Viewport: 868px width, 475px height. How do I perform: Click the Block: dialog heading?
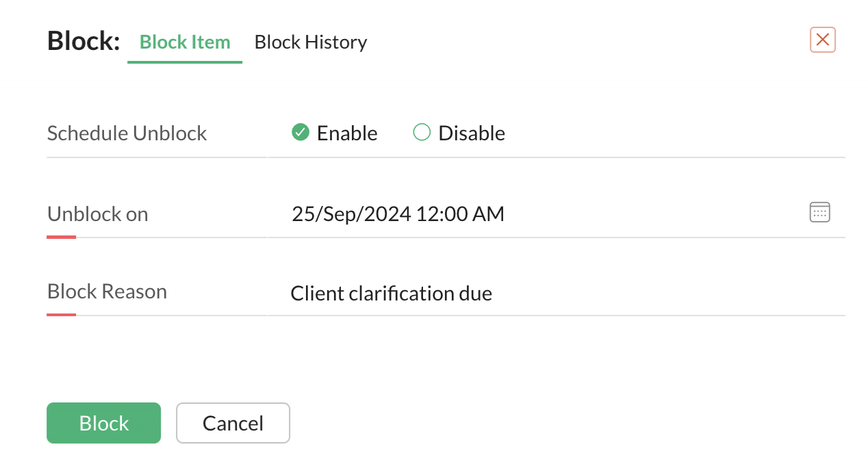(84, 42)
